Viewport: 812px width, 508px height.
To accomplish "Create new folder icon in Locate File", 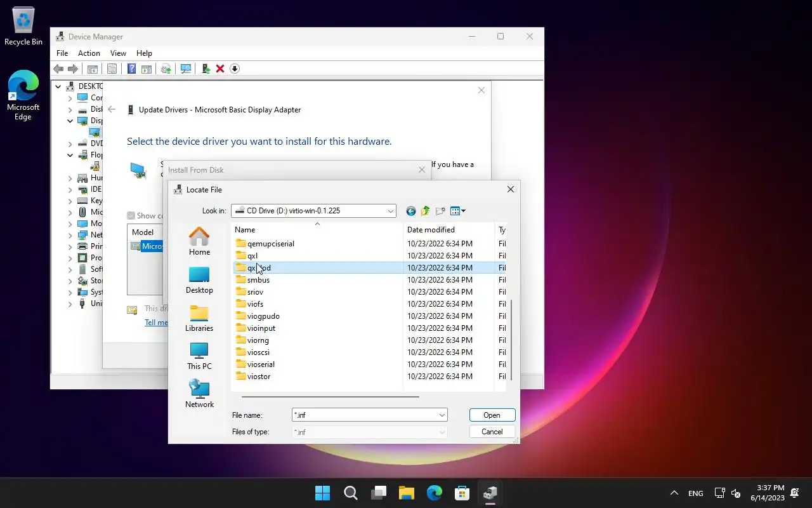I will [440, 211].
